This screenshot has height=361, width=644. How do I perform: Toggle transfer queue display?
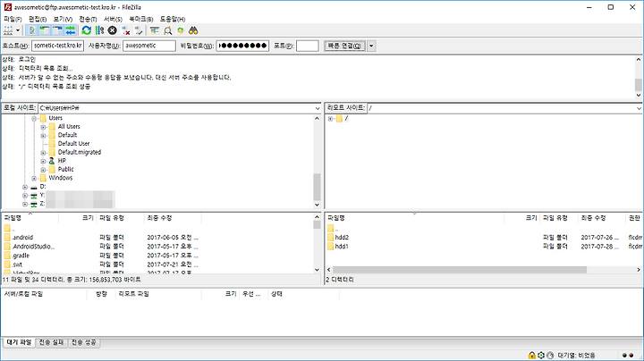point(71,30)
